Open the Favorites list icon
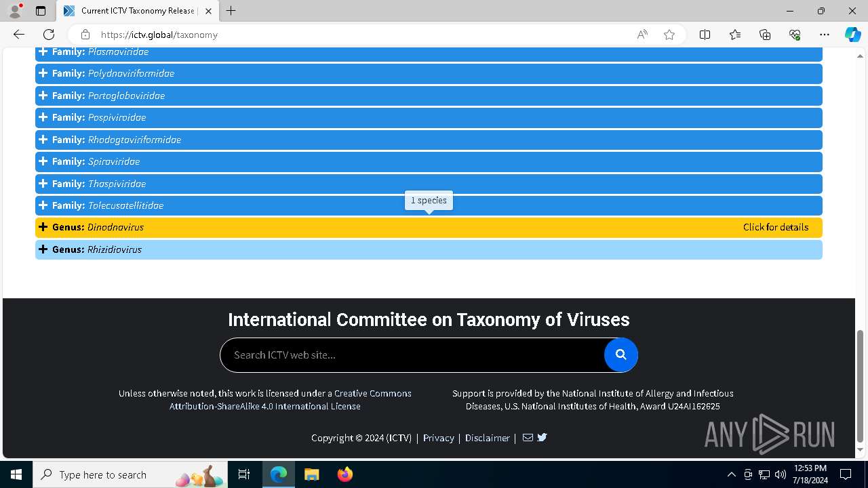 (x=735, y=35)
